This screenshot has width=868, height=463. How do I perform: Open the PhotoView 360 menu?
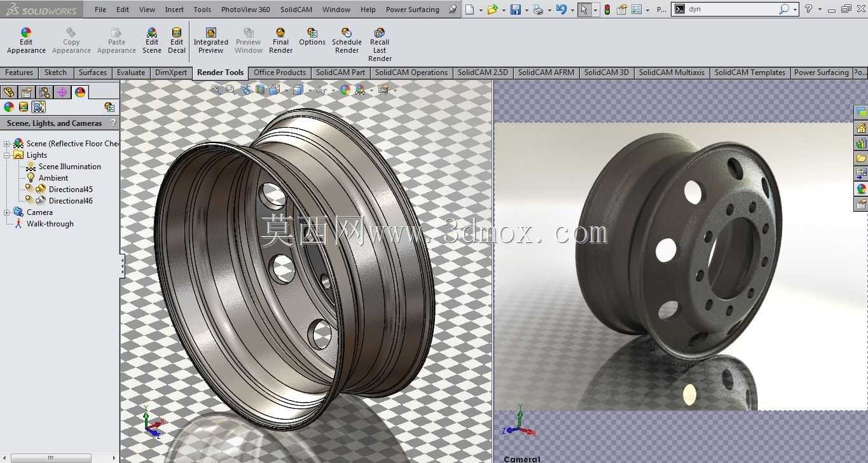(245, 10)
